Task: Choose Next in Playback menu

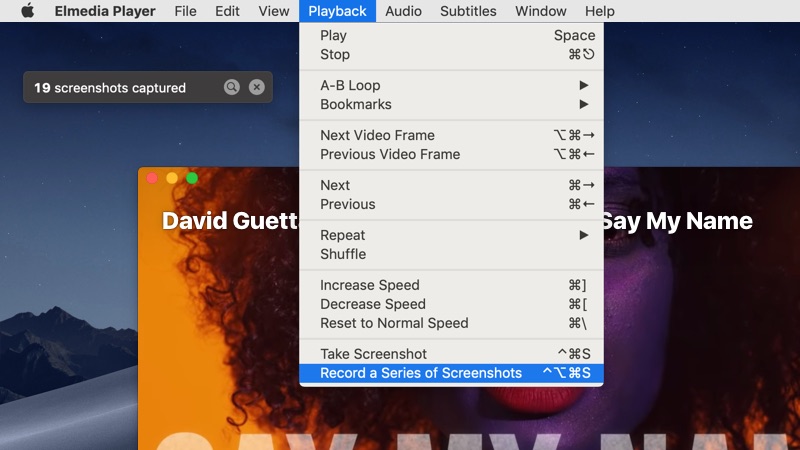Action: 452,185
